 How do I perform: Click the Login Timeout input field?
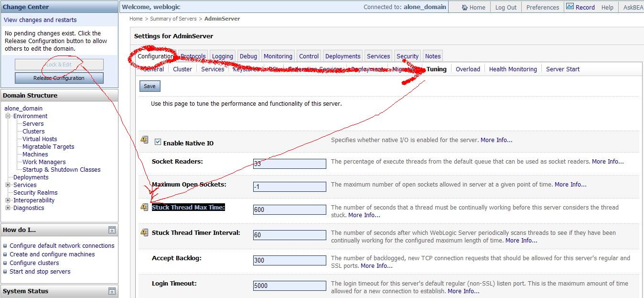coord(290,286)
